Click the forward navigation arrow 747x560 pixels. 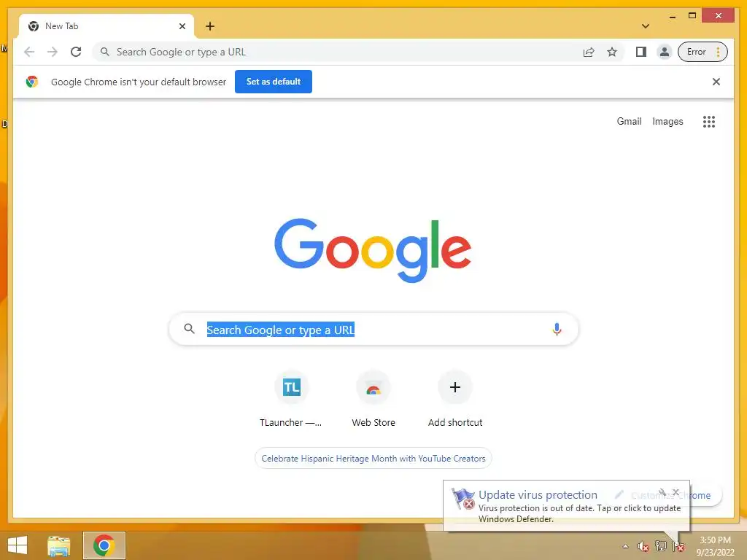click(53, 52)
